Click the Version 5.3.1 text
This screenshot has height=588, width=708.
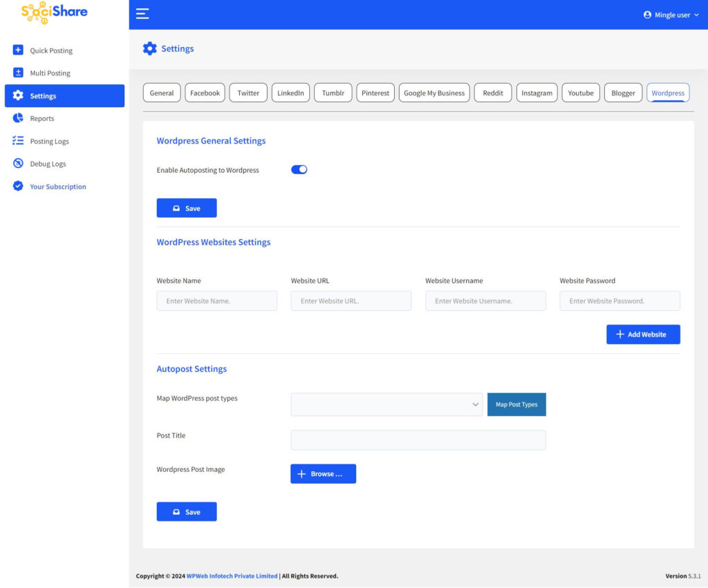tap(682, 576)
